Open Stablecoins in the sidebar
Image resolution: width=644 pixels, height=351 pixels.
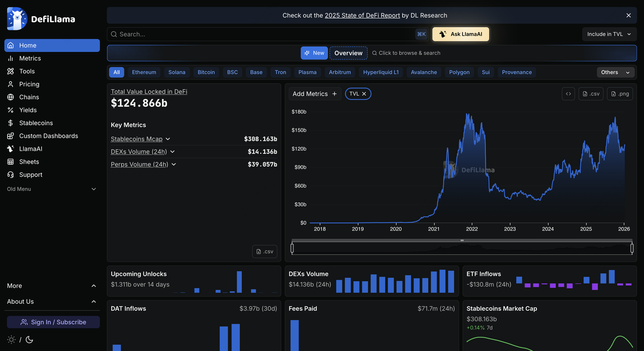pyautogui.click(x=36, y=123)
